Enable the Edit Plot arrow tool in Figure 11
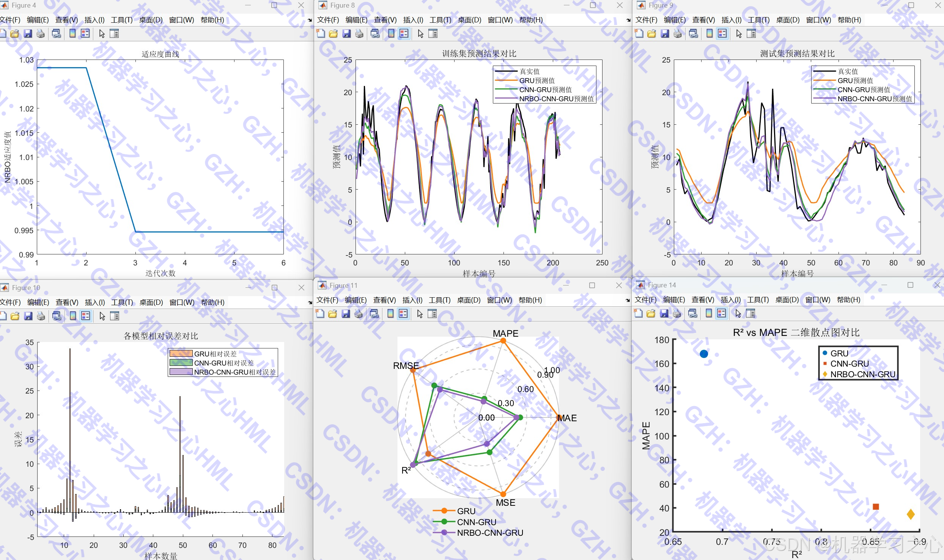 click(420, 314)
